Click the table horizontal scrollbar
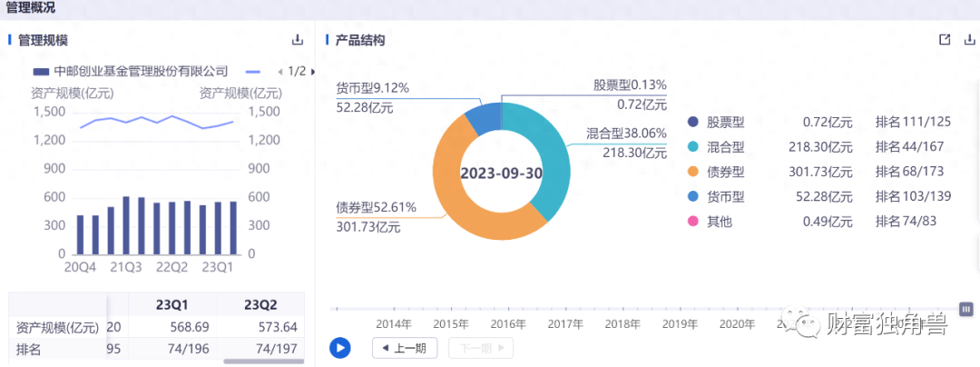The height and width of the screenshot is (367, 980). pos(263,362)
